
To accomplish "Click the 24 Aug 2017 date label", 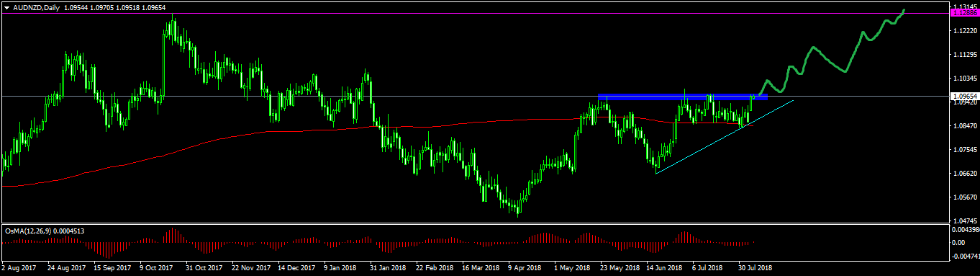I will point(66,267).
